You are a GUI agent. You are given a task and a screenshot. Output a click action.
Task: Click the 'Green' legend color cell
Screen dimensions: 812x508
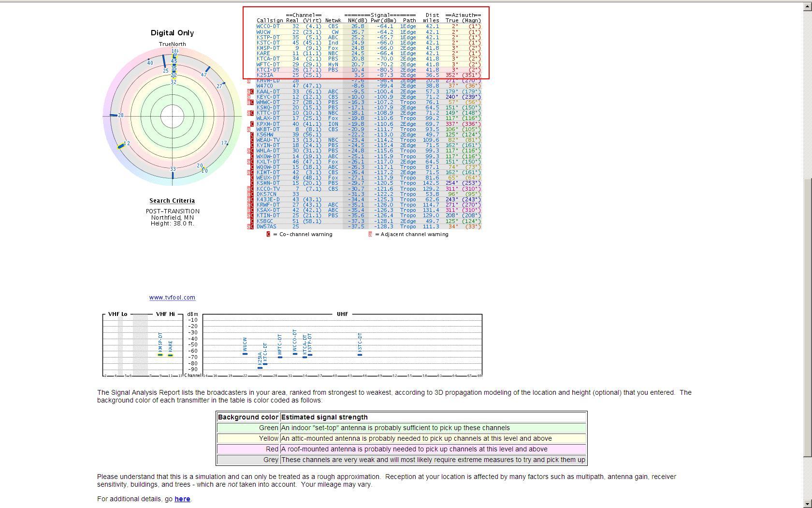[248, 428]
